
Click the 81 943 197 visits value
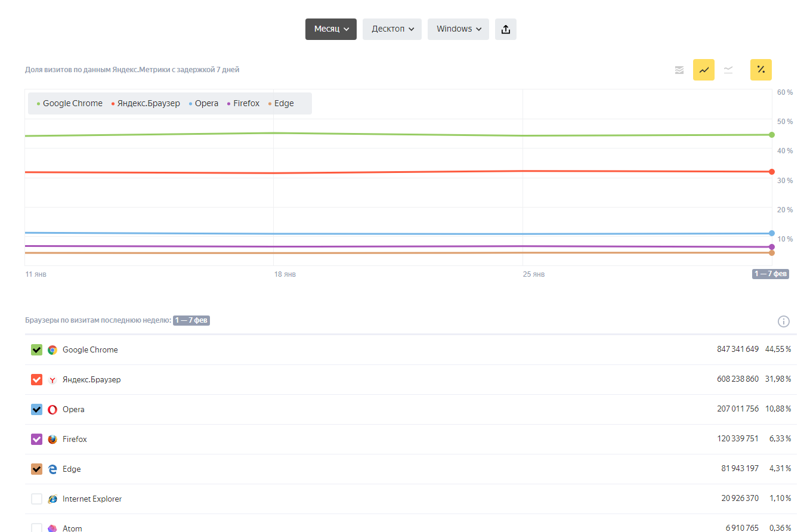[740, 469]
